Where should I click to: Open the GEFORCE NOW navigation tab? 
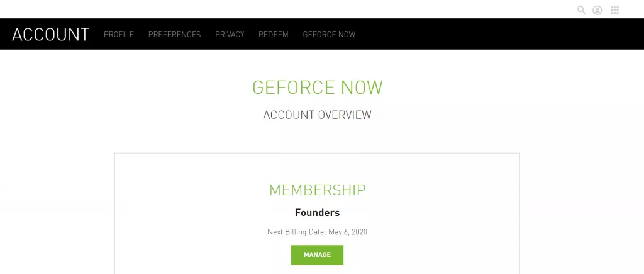click(x=329, y=35)
